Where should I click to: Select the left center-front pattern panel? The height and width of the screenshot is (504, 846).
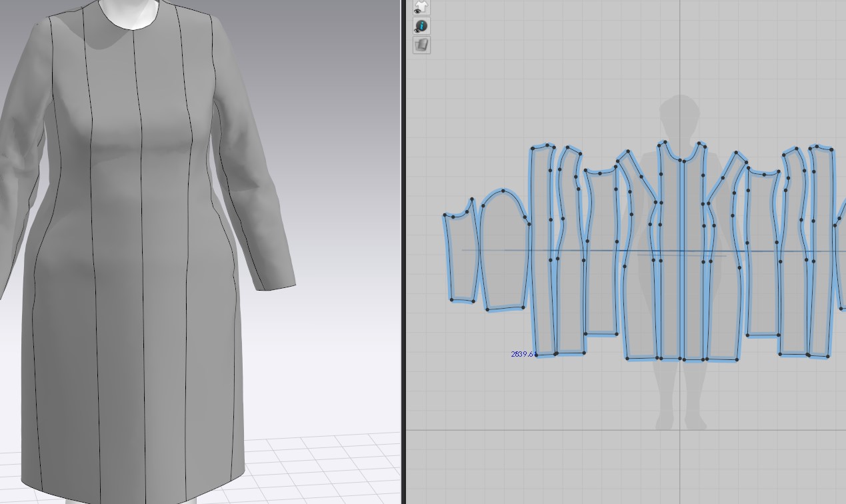click(x=671, y=267)
